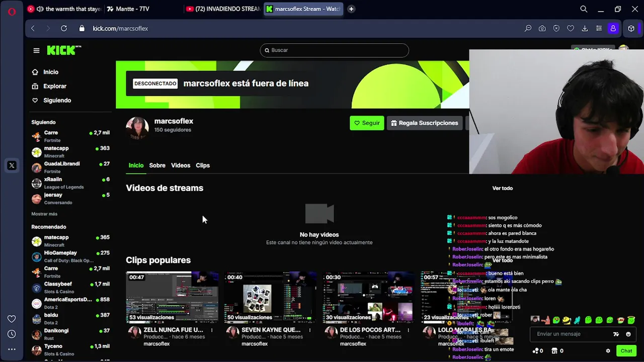Switch to the Videos tab
This screenshot has height=362, width=644.
pyautogui.click(x=181, y=165)
